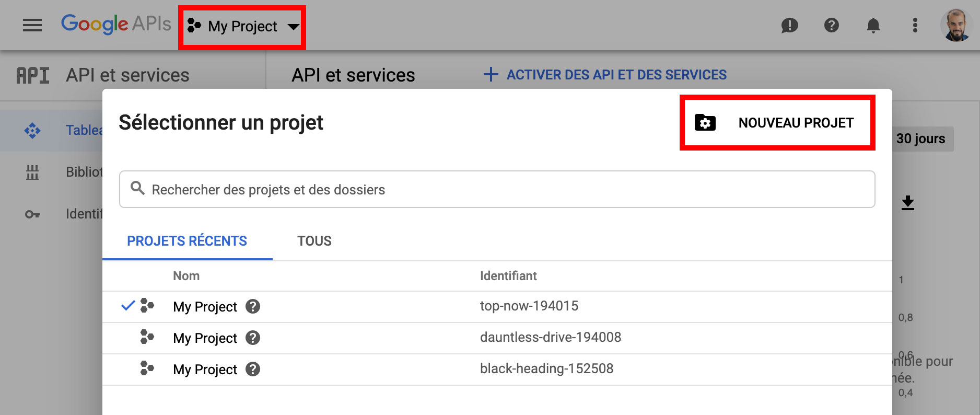Click the Google APIs logo
The width and height of the screenshot is (980, 415).
116,24
